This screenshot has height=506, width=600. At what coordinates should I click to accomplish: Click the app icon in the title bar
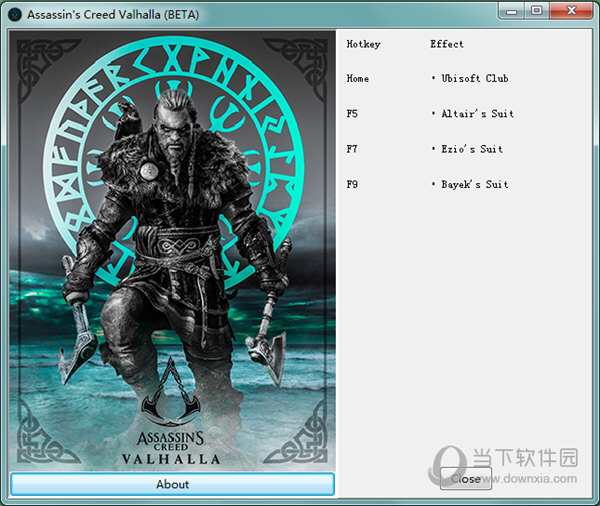tap(15, 15)
